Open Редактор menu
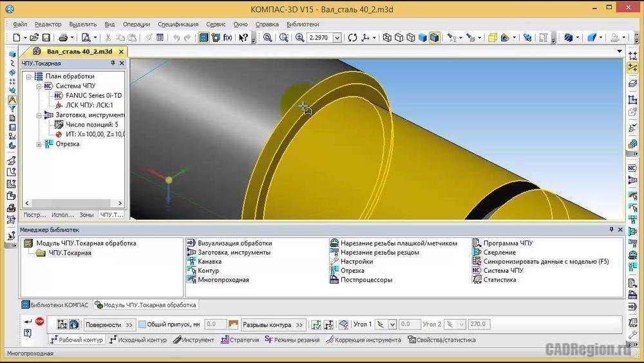Screen dimensions: 644x363 pos(48,25)
